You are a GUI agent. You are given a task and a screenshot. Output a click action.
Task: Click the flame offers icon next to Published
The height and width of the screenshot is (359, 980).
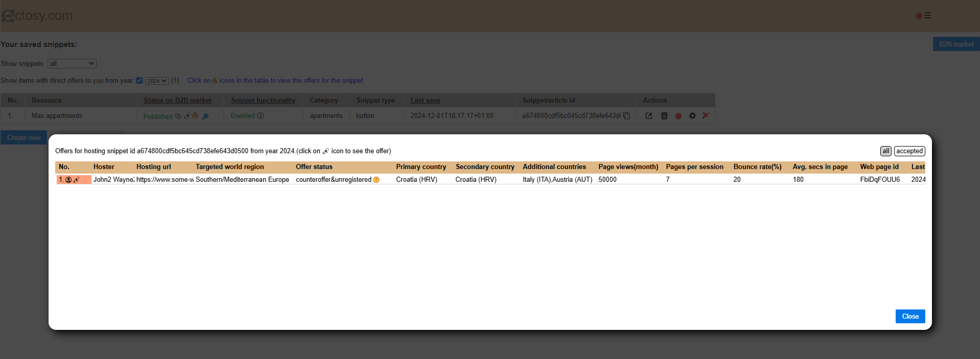[195, 116]
